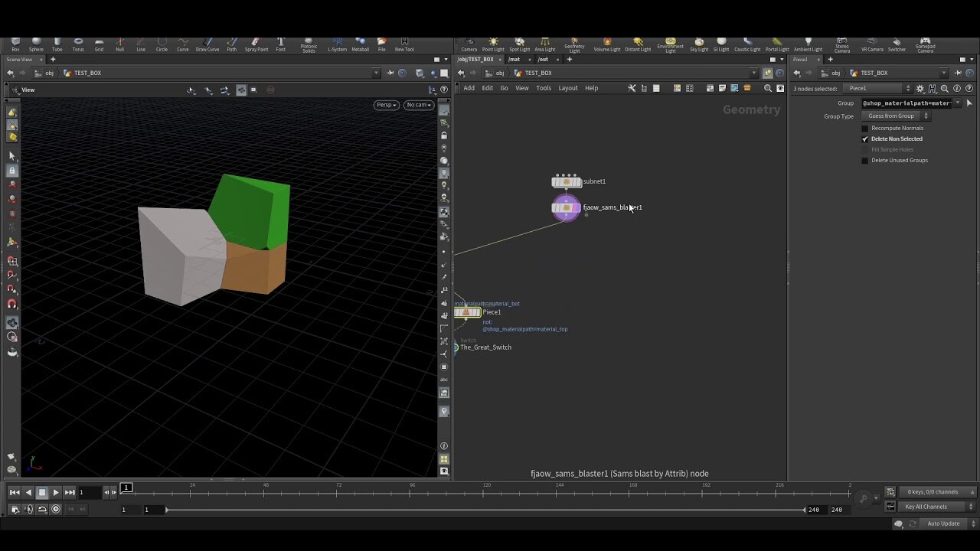Click the gear settings icon in parameter pane
The height and width of the screenshot is (551, 980).
[x=920, y=88]
